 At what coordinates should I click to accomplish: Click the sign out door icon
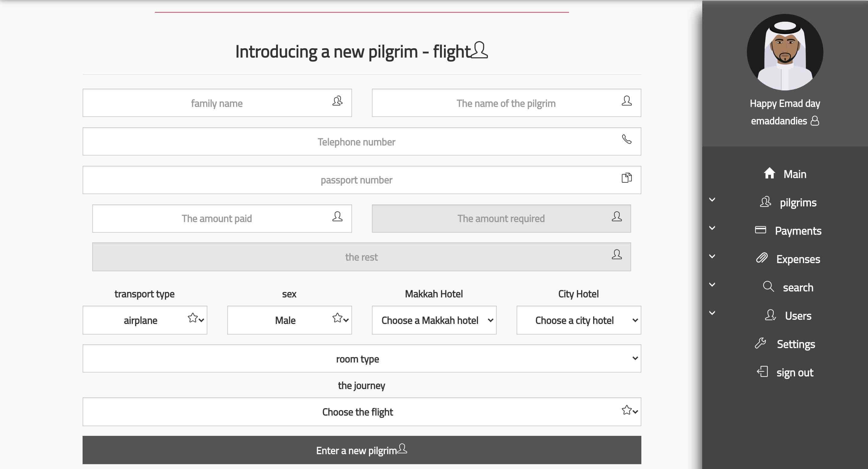(762, 372)
